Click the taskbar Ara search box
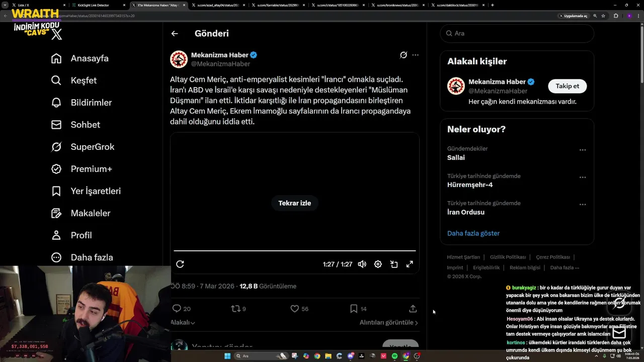644x362 pixels. point(261,356)
